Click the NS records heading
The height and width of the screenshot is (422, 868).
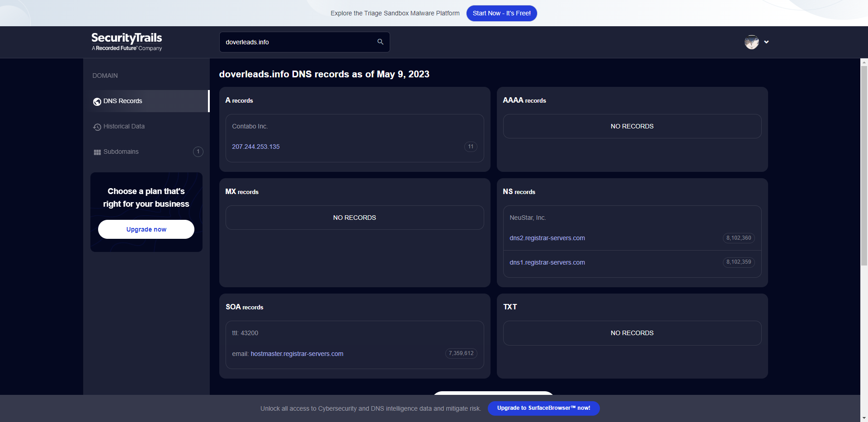(519, 192)
